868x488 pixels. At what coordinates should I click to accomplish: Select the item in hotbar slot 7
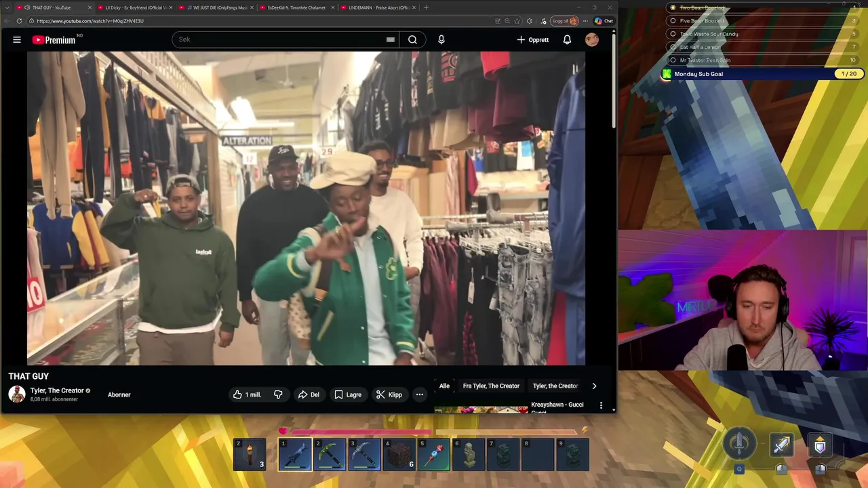(504, 455)
